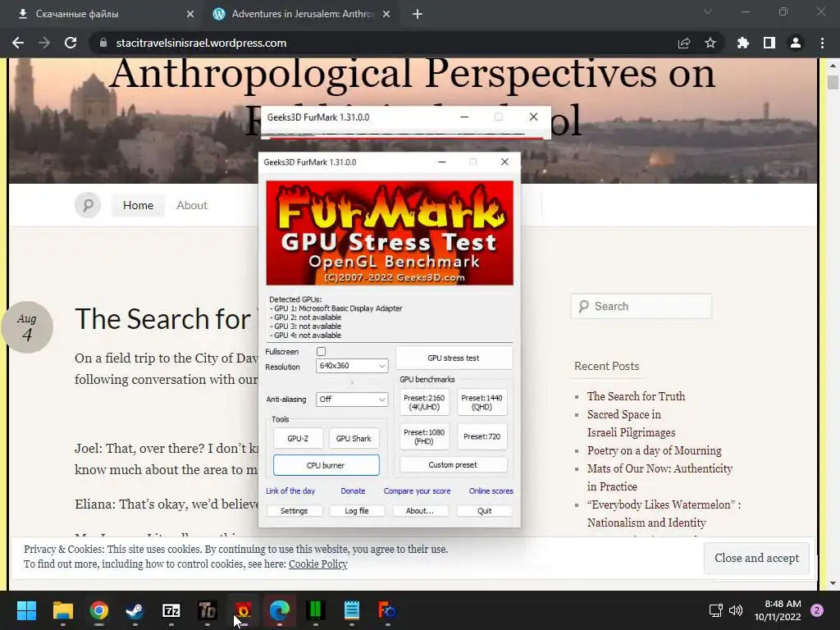Open The Search for Truth recent post
This screenshot has width=840, height=630.
636,396
